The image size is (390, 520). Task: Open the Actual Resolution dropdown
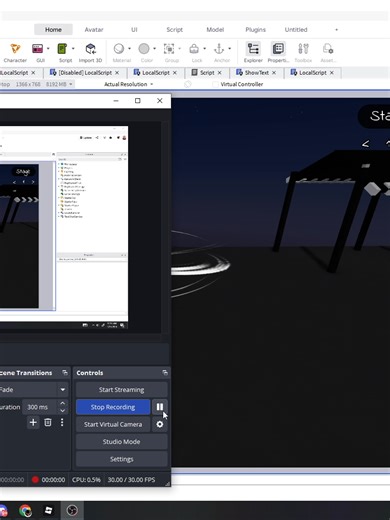tap(129, 84)
